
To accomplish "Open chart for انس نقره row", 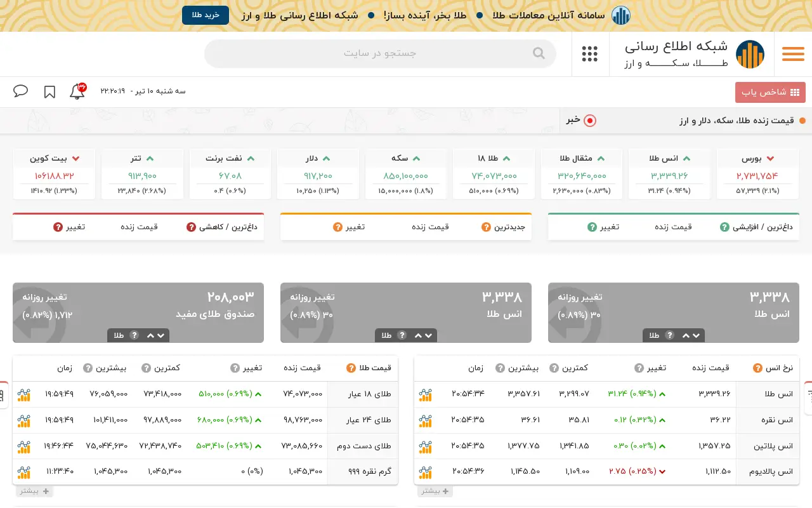I will tap(425, 420).
